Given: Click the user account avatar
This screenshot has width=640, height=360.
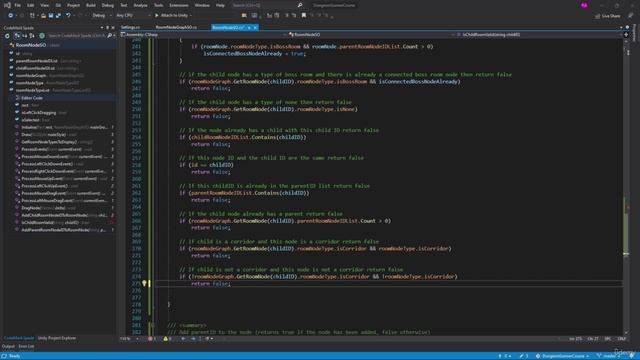Looking at the screenshot, I should pyautogui.click(x=584, y=5).
